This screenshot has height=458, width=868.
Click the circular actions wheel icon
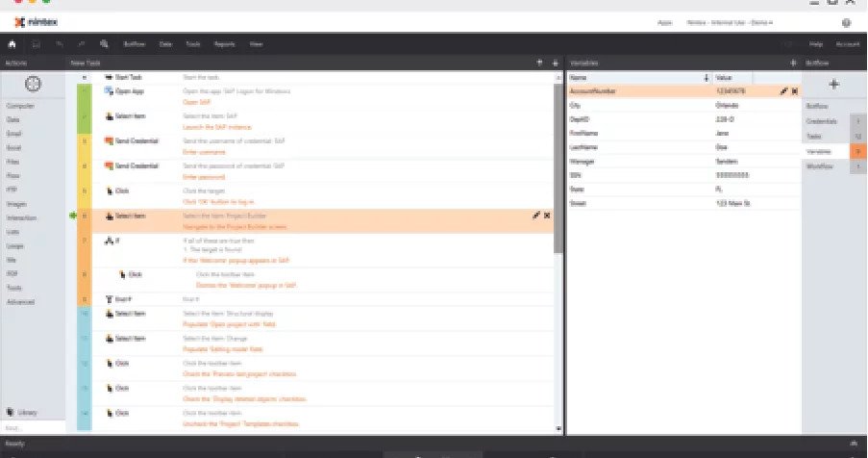click(33, 85)
